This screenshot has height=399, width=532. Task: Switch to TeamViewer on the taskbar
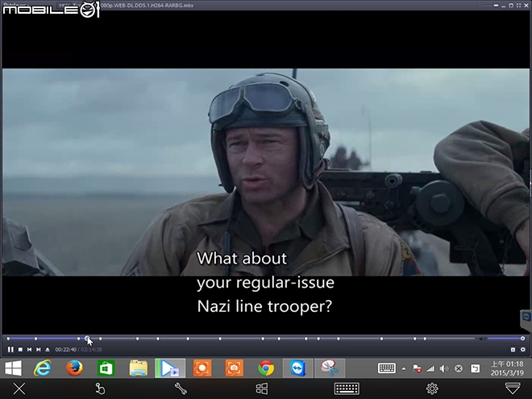(x=298, y=368)
